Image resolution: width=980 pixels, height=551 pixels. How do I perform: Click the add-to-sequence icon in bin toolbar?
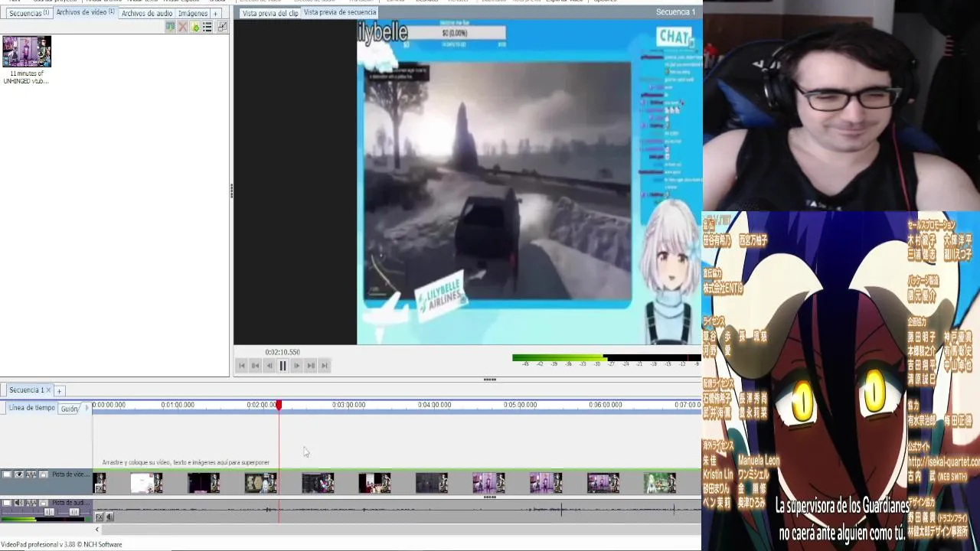click(170, 27)
